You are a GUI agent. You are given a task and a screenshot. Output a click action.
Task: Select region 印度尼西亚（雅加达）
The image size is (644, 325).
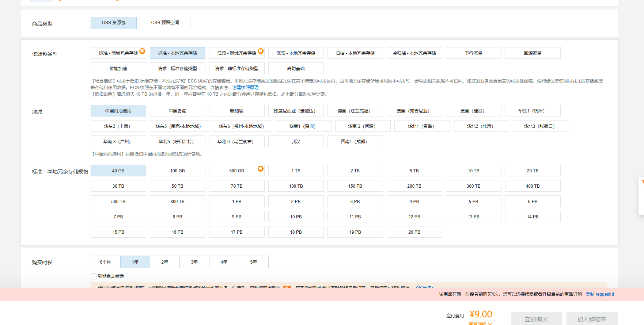pos(296,111)
